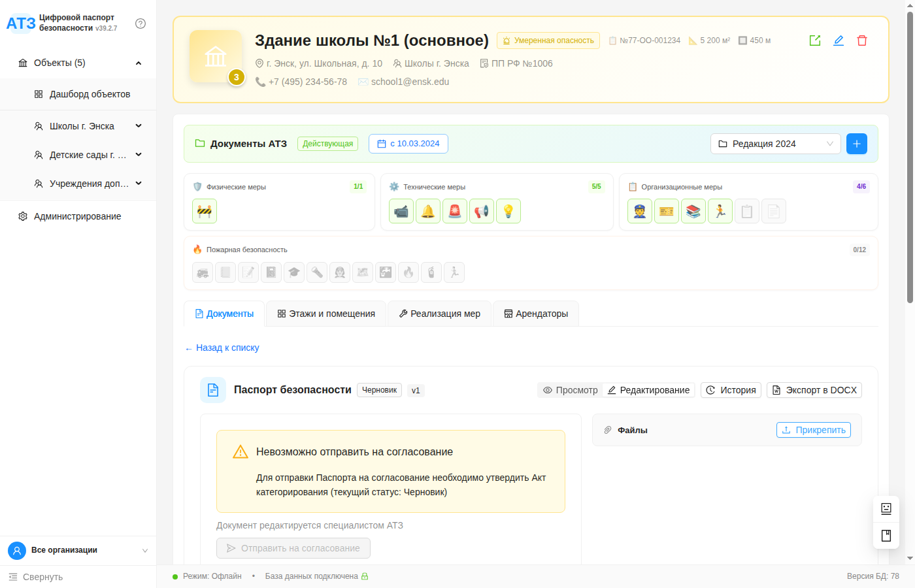Delete the object using red trash icon

[862, 40]
